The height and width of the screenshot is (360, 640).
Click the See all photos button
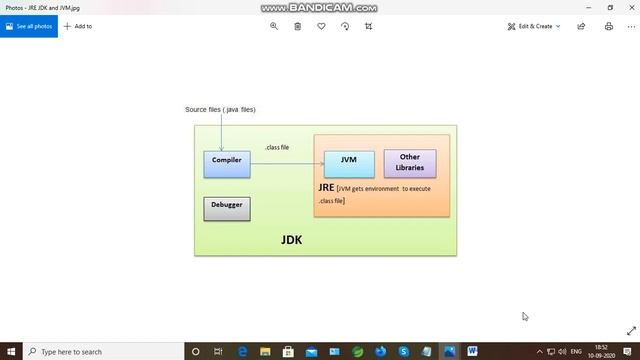point(29,26)
